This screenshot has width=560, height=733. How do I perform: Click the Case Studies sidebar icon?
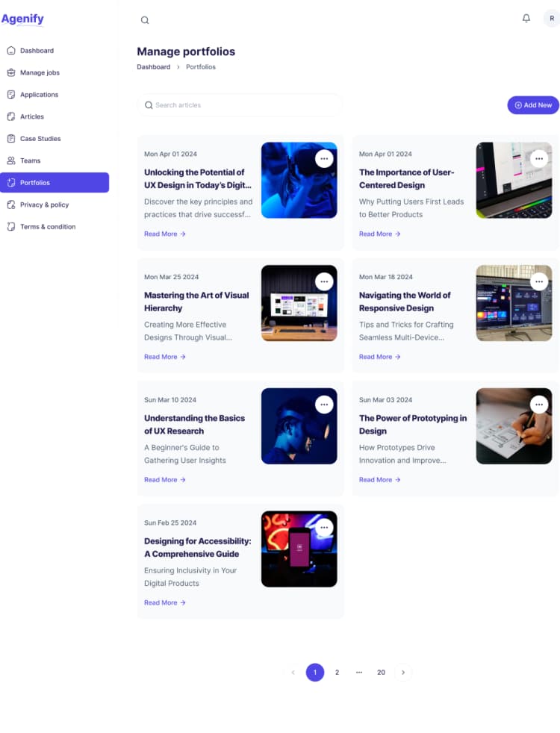pyautogui.click(x=11, y=138)
